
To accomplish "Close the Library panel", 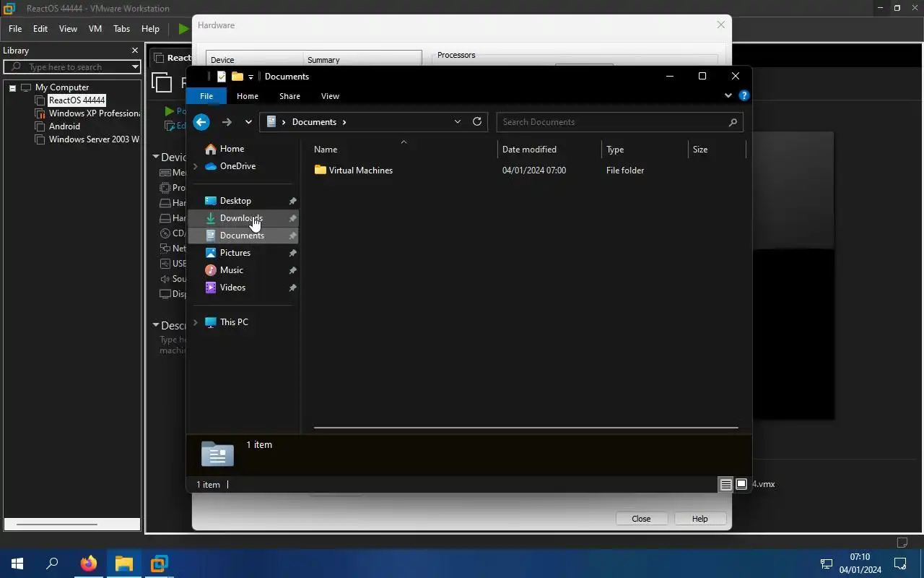I will click(134, 51).
